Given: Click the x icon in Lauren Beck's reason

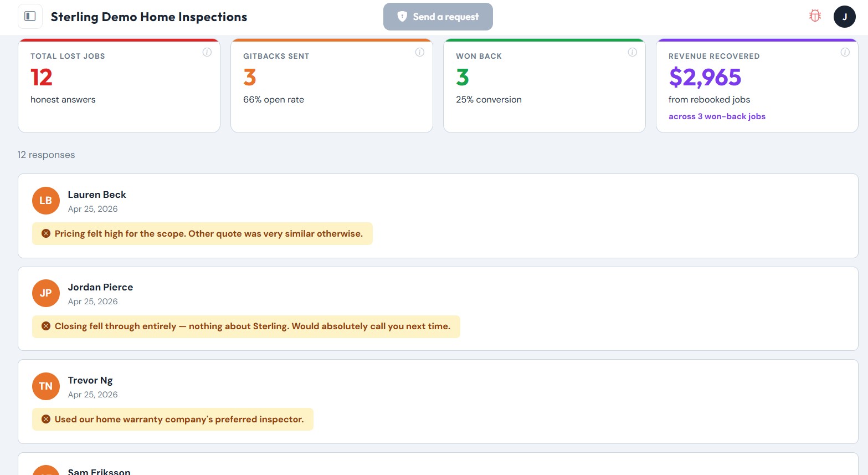Looking at the screenshot, I should pyautogui.click(x=46, y=234).
